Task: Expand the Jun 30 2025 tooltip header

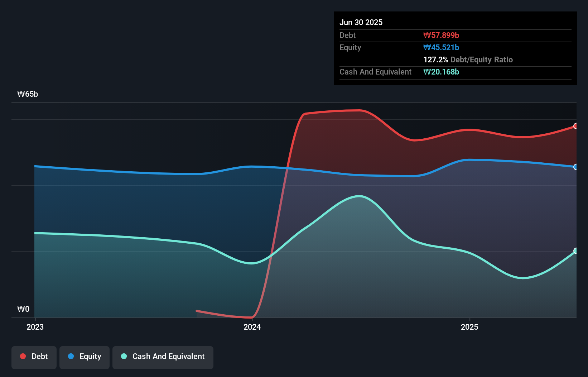Action: pyautogui.click(x=361, y=22)
